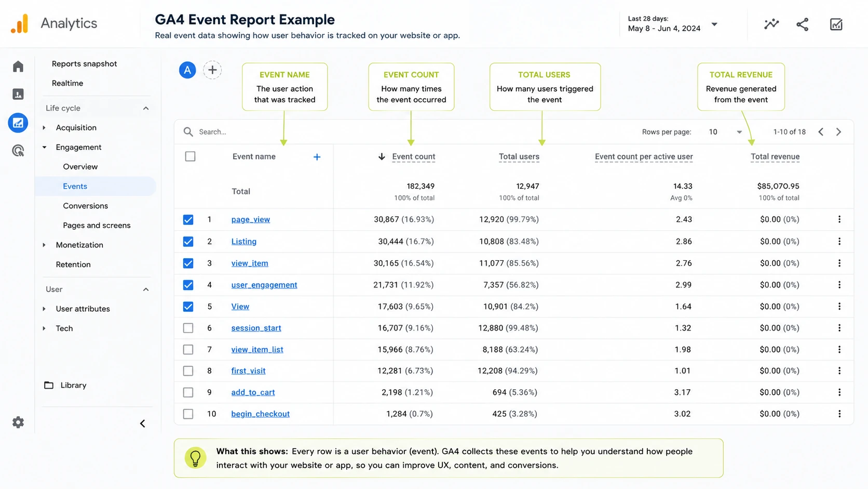
Task: Expand the Monetization tree item
Action: 44,245
